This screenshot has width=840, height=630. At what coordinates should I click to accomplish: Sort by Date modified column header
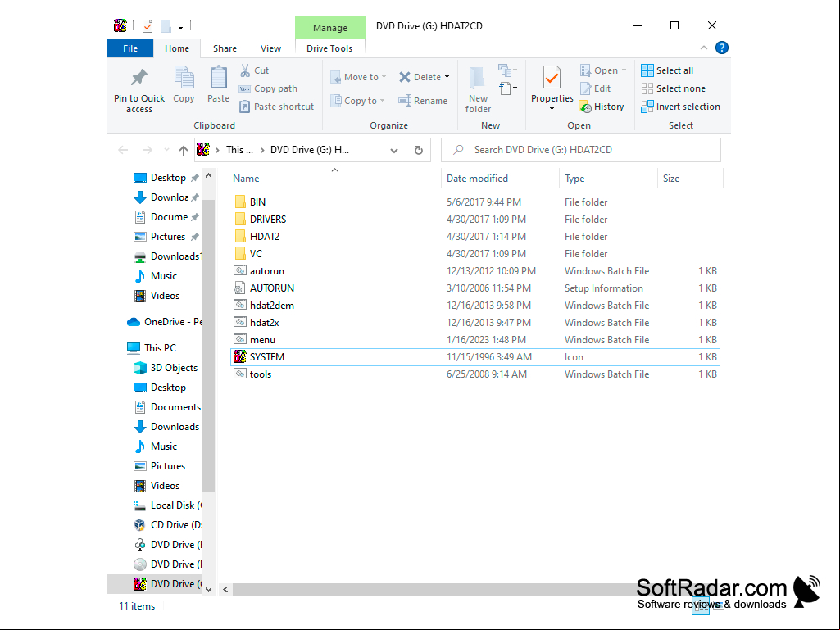477,179
